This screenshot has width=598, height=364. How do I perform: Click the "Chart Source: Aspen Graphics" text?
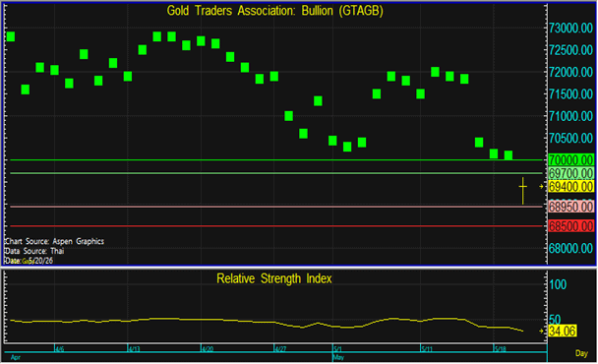click(x=54, y=242)
